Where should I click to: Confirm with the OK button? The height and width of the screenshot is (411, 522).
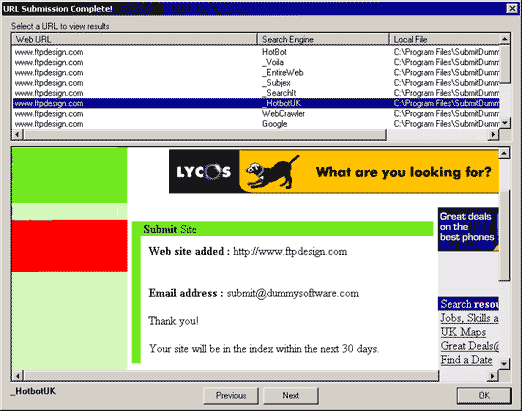coord(484,396)
